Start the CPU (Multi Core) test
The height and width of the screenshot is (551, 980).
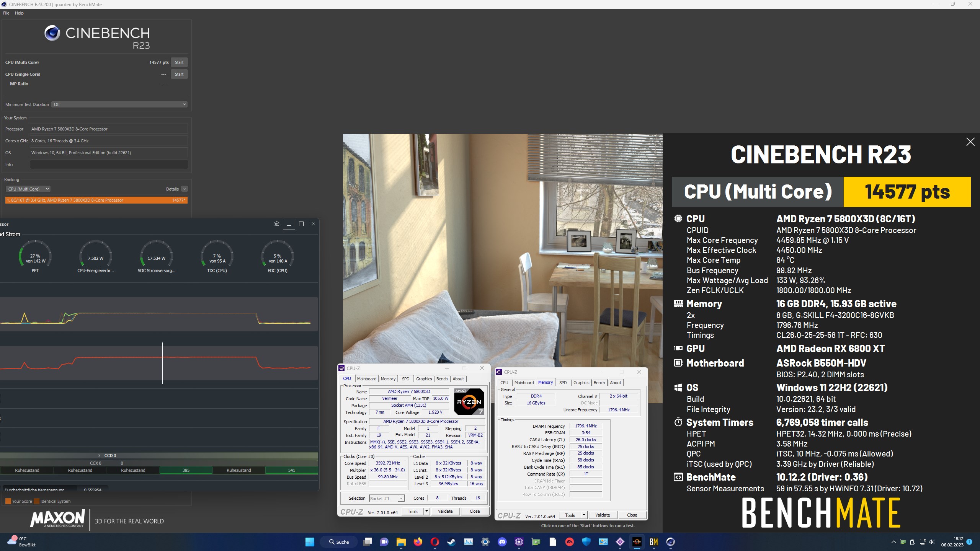coord(179,62)
